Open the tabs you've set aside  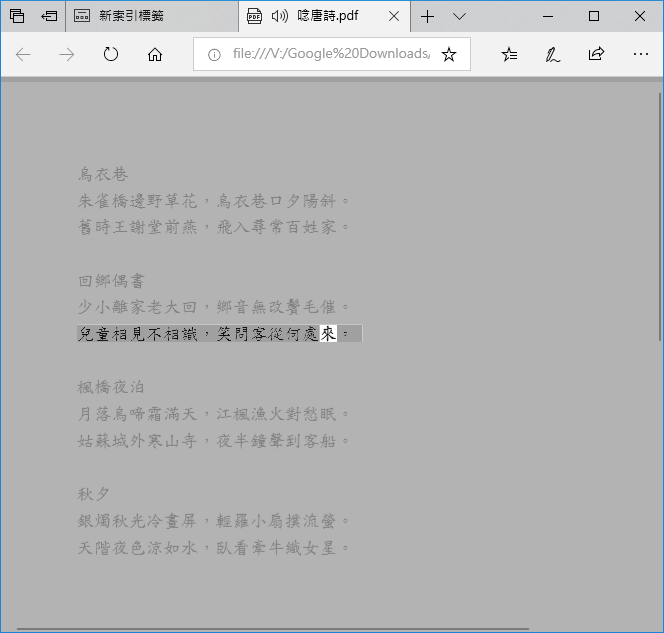tap(17, 16)
